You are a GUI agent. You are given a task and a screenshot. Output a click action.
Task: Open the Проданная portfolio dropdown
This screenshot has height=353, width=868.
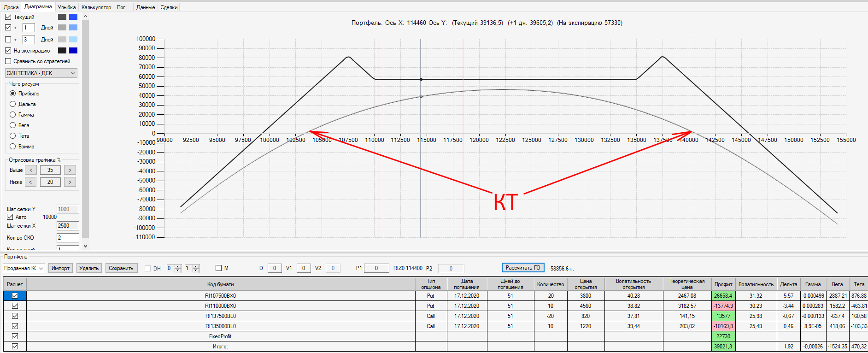24,268
